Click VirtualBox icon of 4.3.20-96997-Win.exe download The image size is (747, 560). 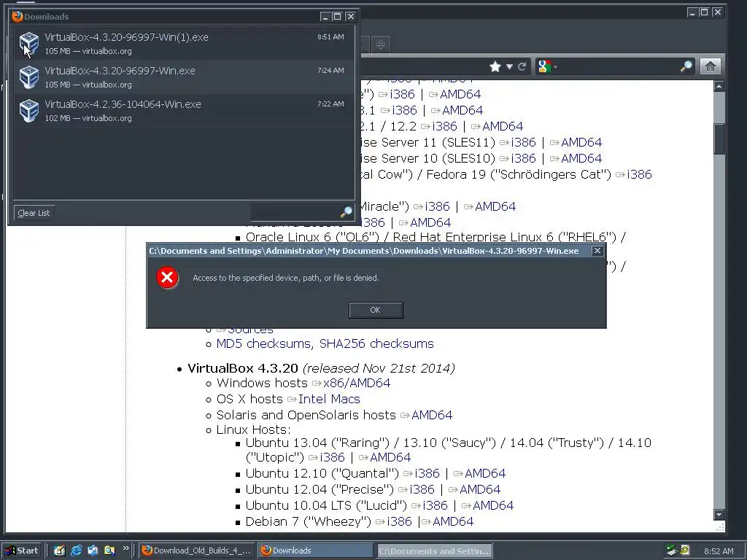(29, 77)
